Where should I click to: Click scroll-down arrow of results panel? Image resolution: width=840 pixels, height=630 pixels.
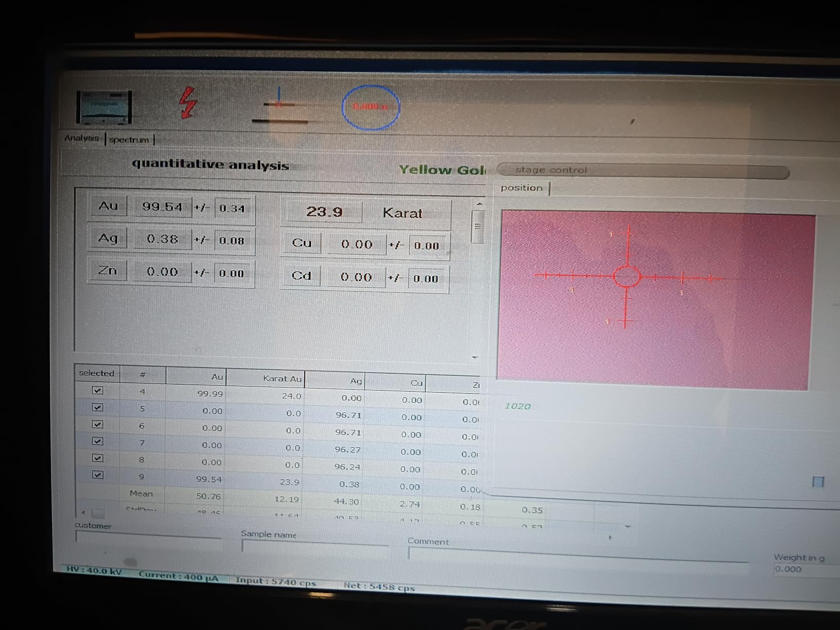tap(475, 357)
